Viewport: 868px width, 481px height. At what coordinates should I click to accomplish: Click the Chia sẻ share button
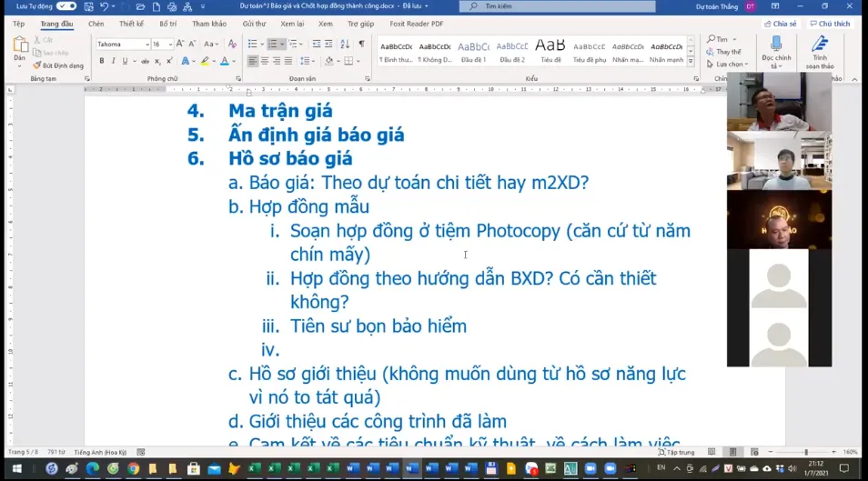point(780,24)
